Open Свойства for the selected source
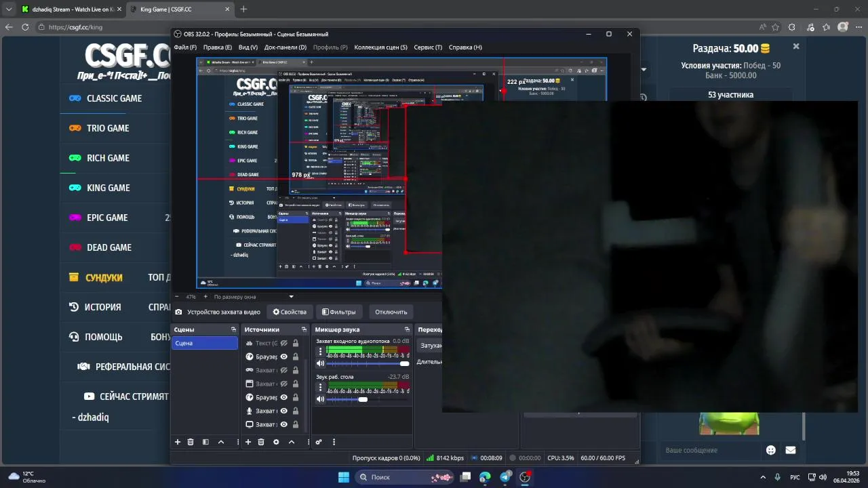Image resolution: width=868 pixels, height=488 pixels. point(290,312)
